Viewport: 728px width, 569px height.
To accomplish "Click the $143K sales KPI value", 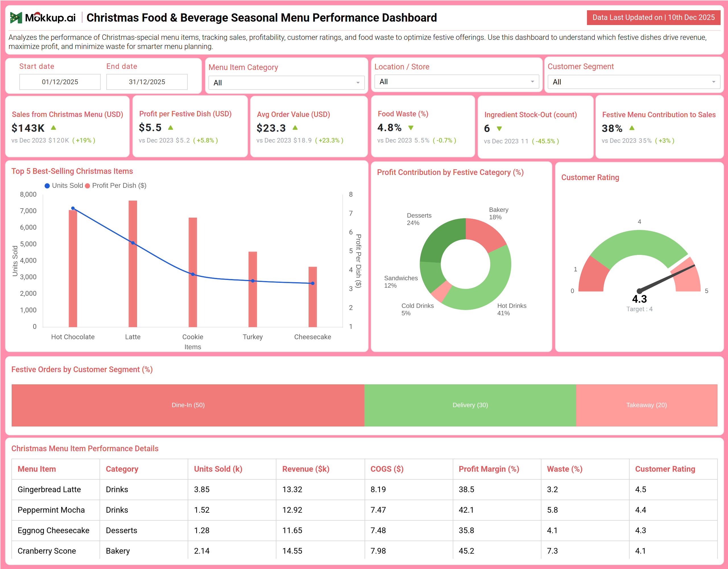I will (x=28, y=128).
